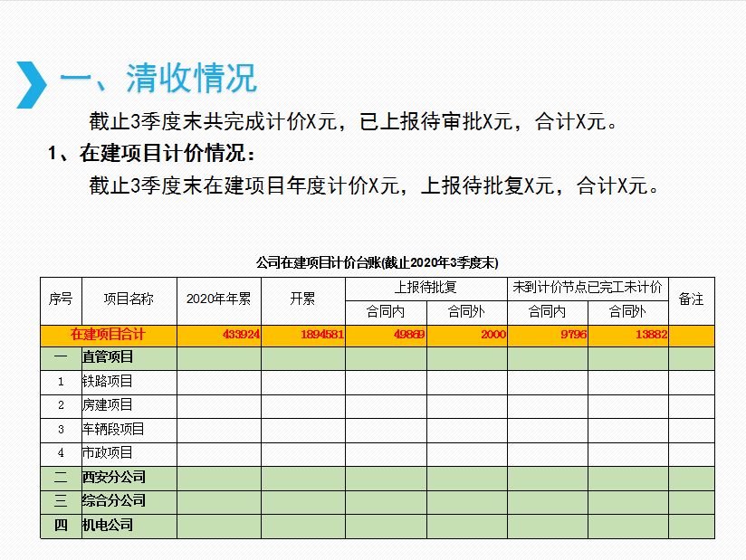Click serial number 三 of 综合分公司 row
746x560 pixels.
(x=61, y=502)
